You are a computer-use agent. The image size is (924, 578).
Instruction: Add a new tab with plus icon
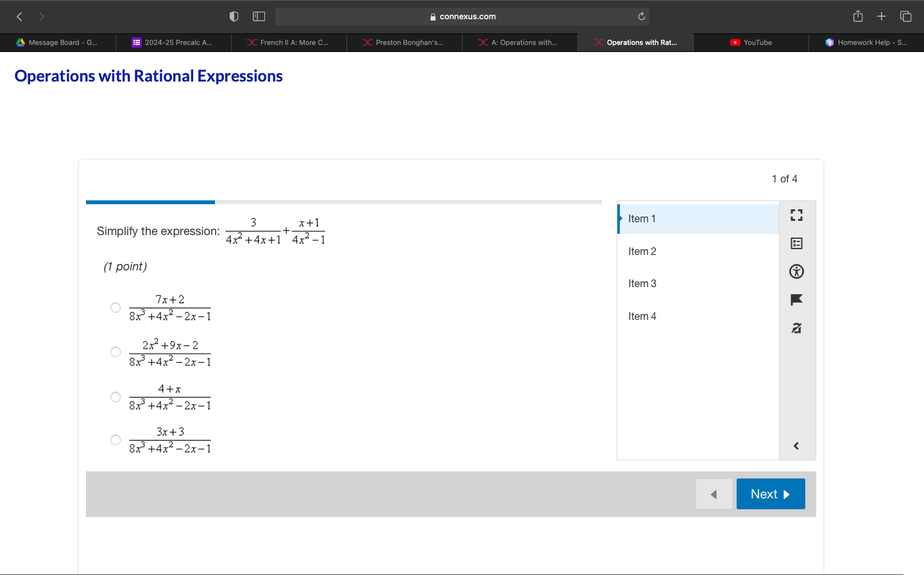pyautogui.click(x=882, y=17)
